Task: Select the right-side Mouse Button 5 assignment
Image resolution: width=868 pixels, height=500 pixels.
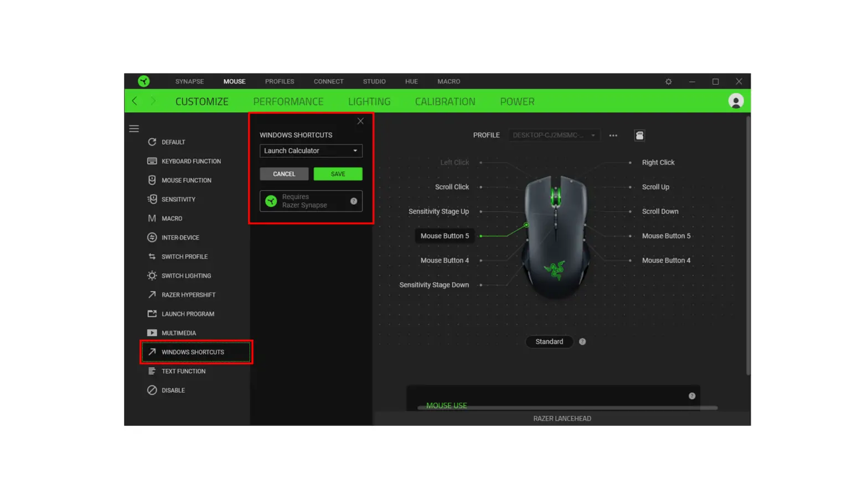Action: coord(666,236)
